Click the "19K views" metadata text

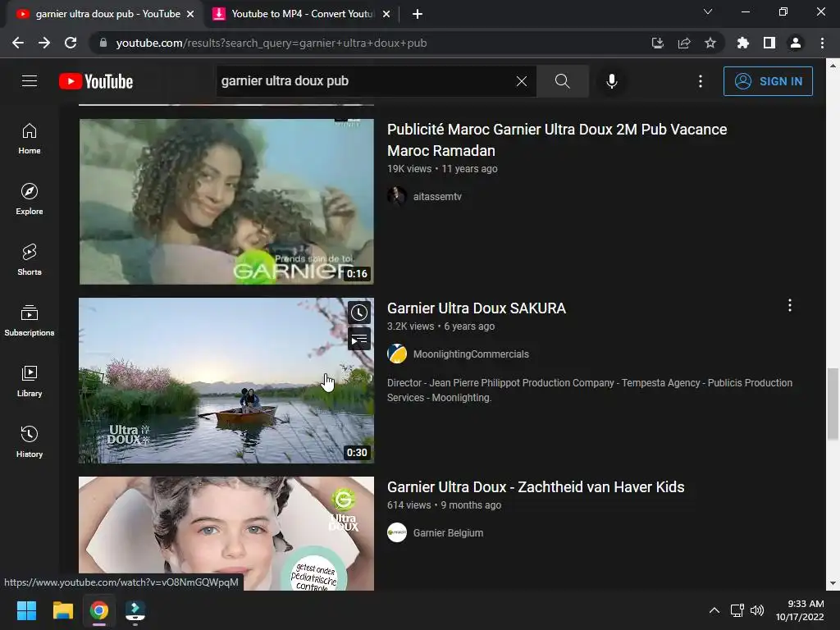tap(409, 169)
